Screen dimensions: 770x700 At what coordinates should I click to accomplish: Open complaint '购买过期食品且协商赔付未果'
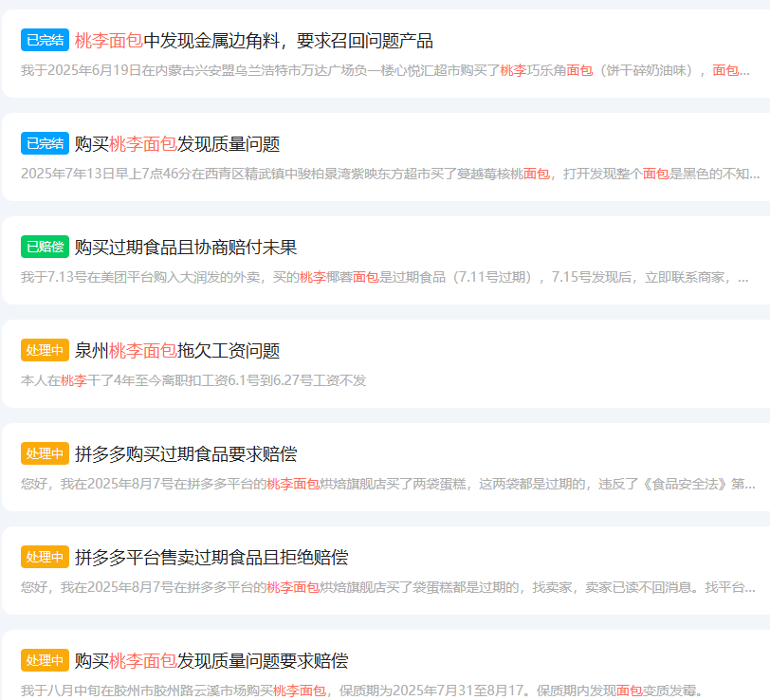[186, 248]
